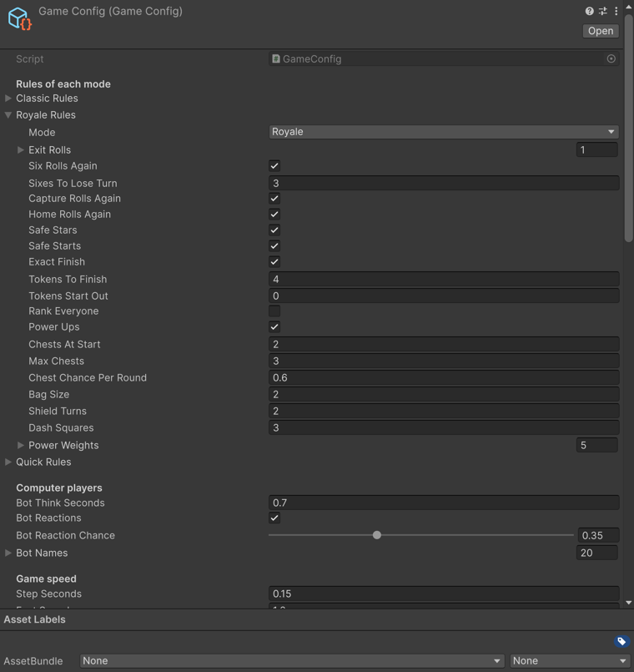634x672 pixels.
Task: Click the Bot Names array size field
Action: 596,553
